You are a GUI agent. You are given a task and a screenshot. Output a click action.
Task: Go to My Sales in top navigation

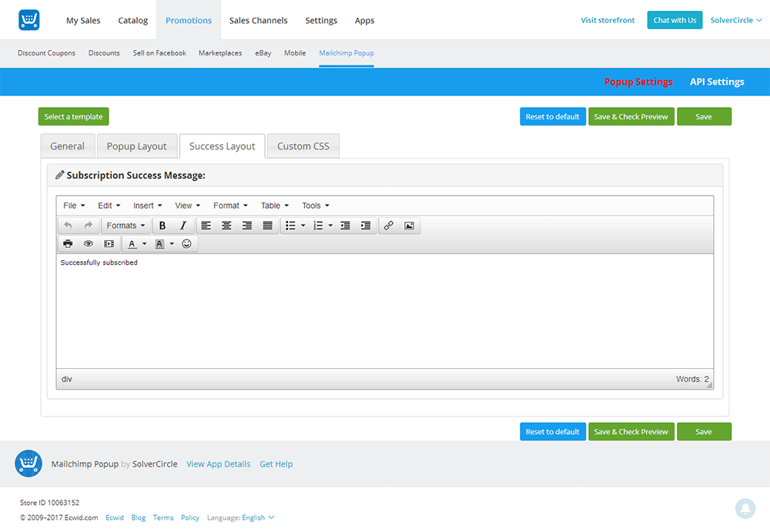pos(83,20)
